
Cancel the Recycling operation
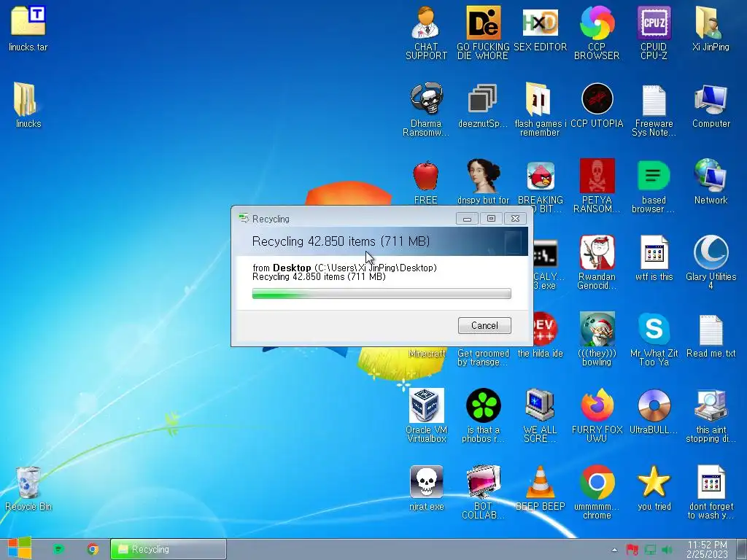click(x=484, y=326)
